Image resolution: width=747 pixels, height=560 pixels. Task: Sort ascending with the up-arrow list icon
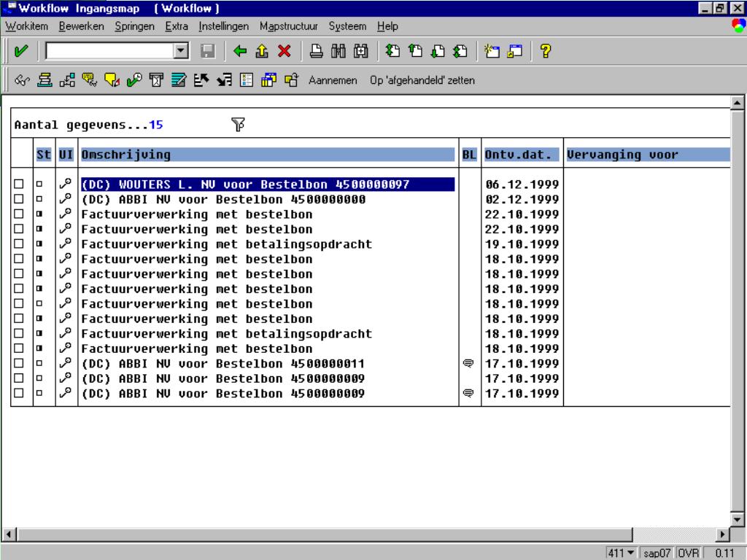click(x=201, y=80)
